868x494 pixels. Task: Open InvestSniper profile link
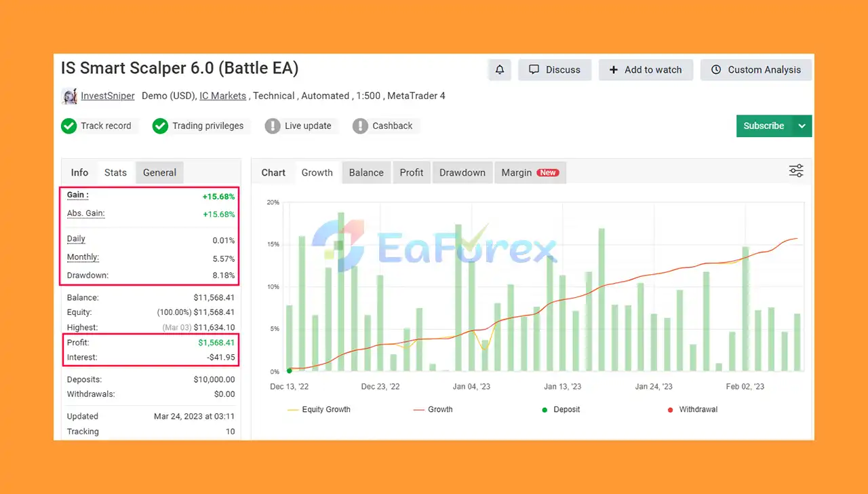point(108,96)
